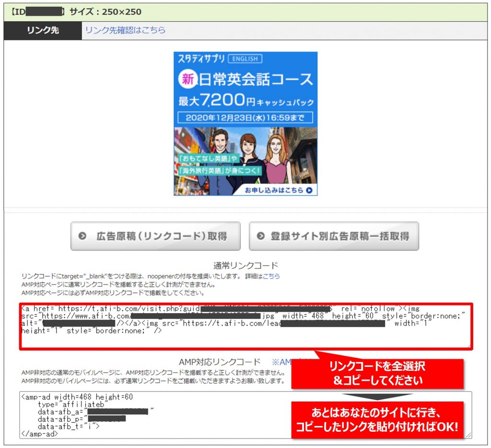Click the round 新 badge in the banner
Viewport: 491px width, 448px height.
[x=188, y=79]
